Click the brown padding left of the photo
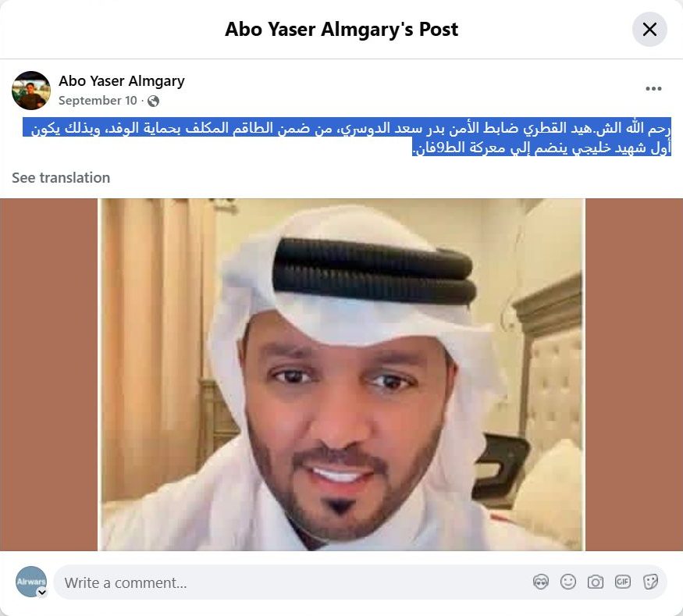This screenshot has height=616, width=683. [48, 375]
